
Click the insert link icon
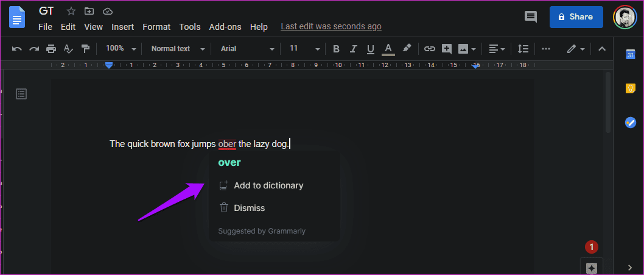430,49
